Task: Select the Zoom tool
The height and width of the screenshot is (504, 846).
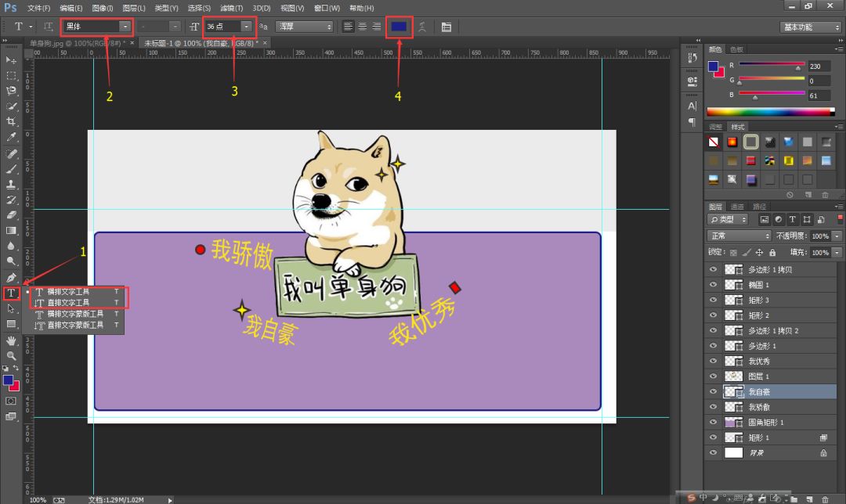Action: coord(11,356)
